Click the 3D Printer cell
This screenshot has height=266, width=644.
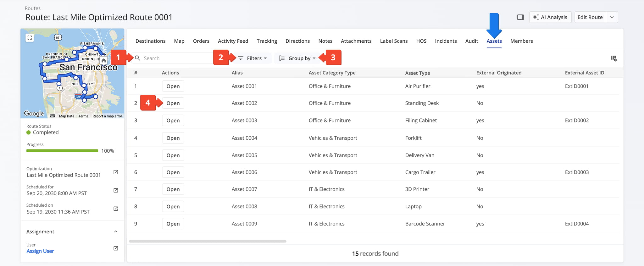[417, 189]
